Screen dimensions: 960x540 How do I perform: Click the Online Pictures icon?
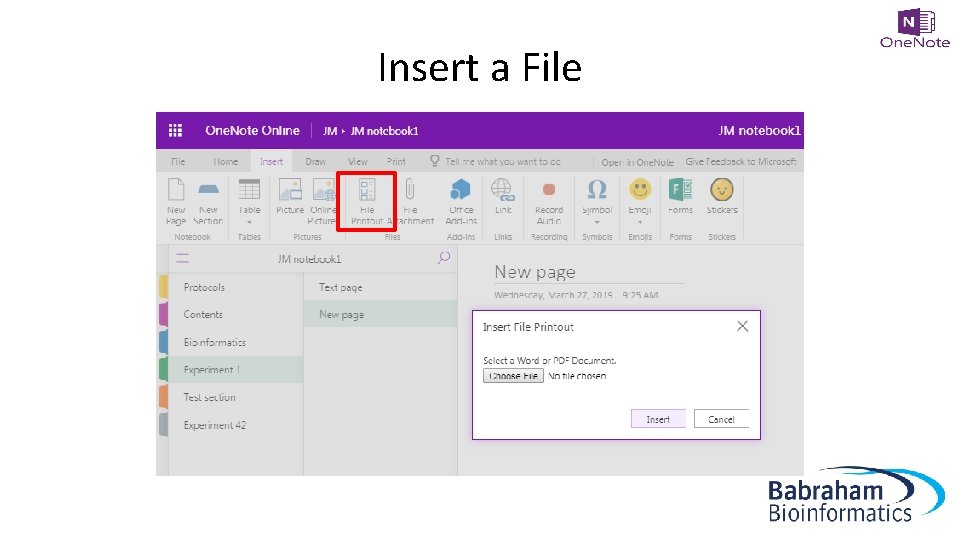(x=323, y=190)
